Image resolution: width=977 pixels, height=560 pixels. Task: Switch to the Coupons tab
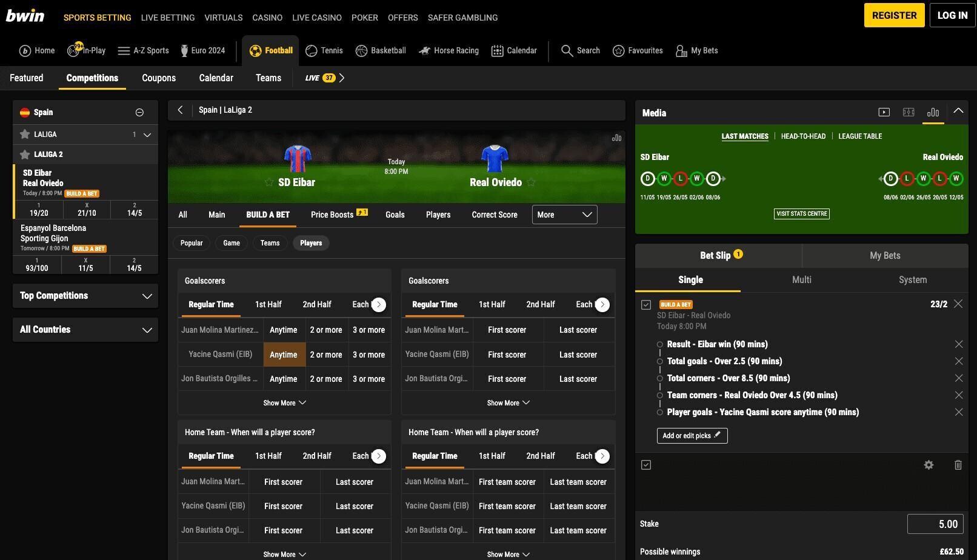(x=159, y=78)
